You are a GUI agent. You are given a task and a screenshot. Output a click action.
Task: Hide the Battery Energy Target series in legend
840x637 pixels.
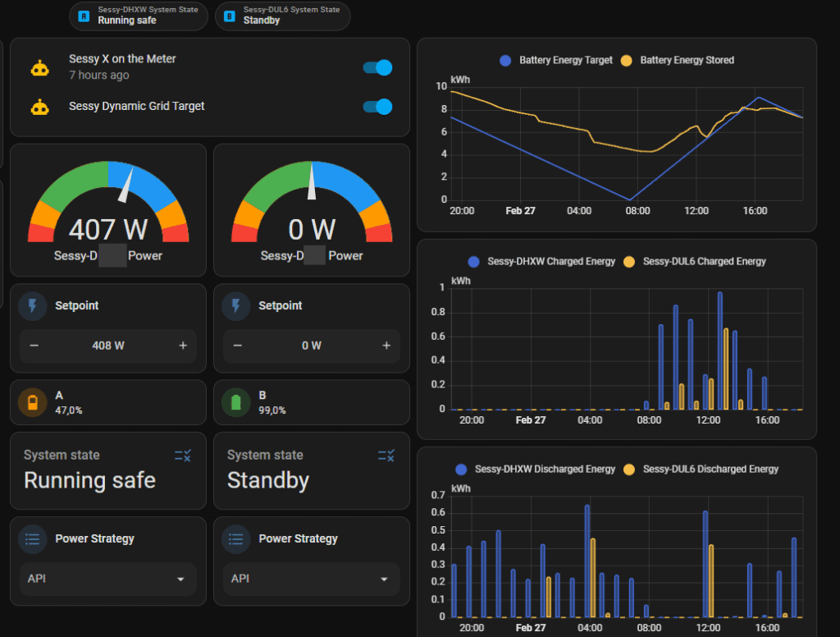coord(505,60)
